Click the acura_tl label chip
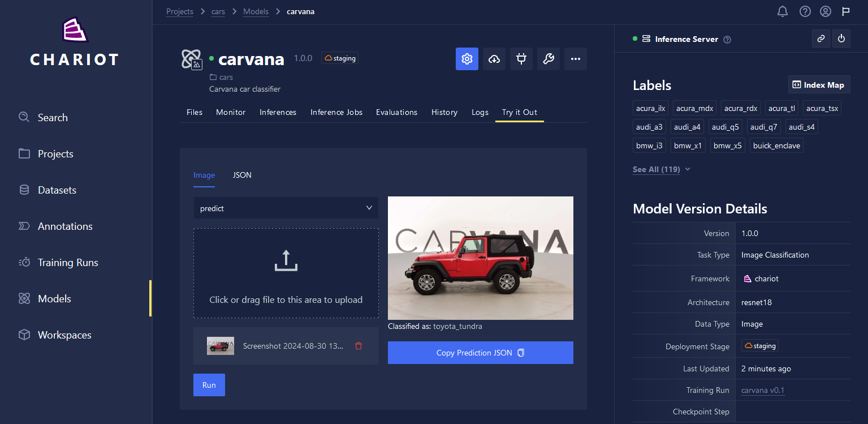868x424 pixels. tap(782, 108)
